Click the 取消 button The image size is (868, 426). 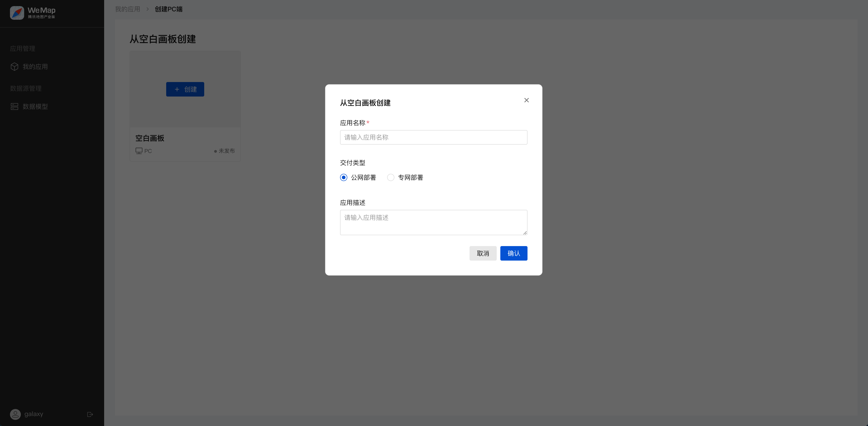coord(483,253)
